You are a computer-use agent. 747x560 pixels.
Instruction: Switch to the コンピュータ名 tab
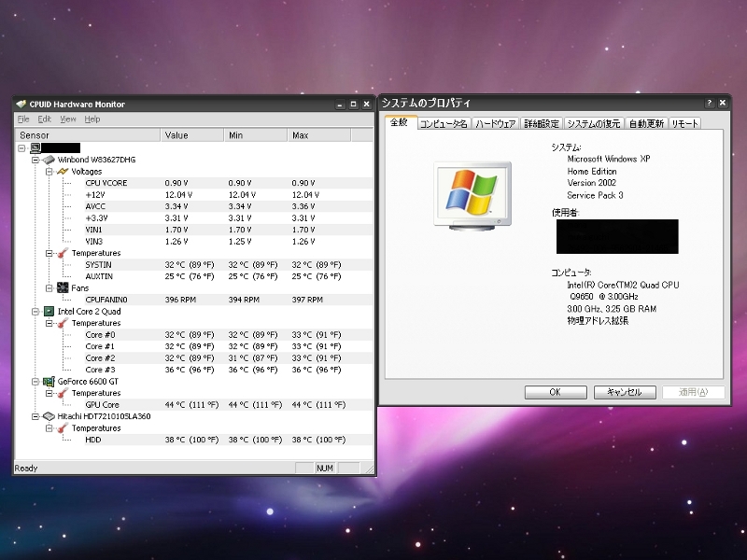[x=444, y=124]
